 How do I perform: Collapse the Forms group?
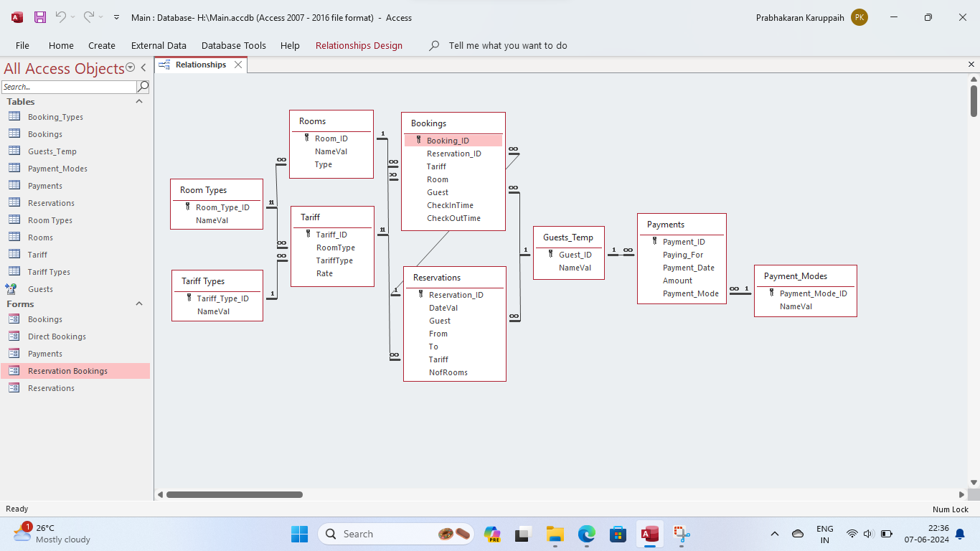(139, 304)
